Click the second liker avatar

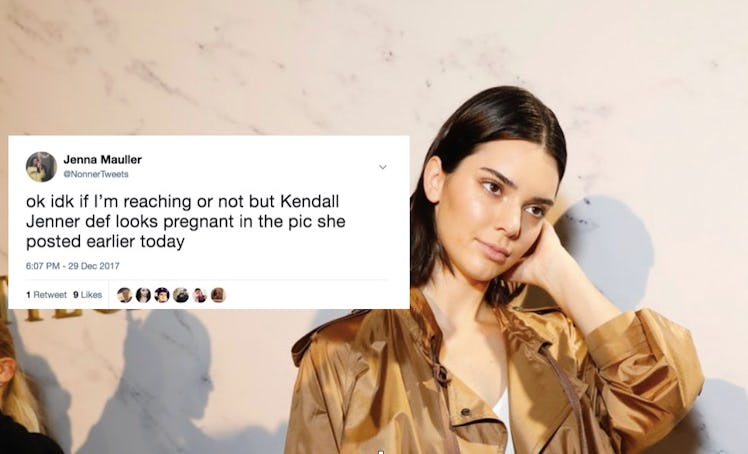[x=143, y=295]
